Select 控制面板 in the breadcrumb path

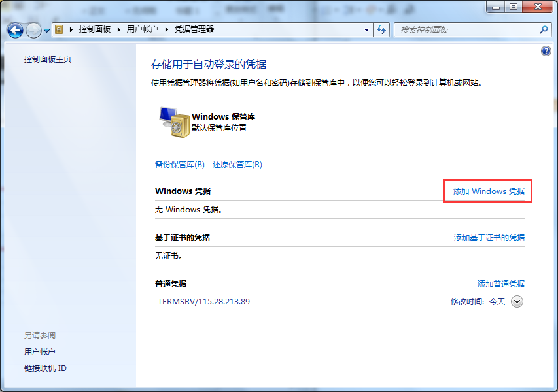(x=94, y=29)
